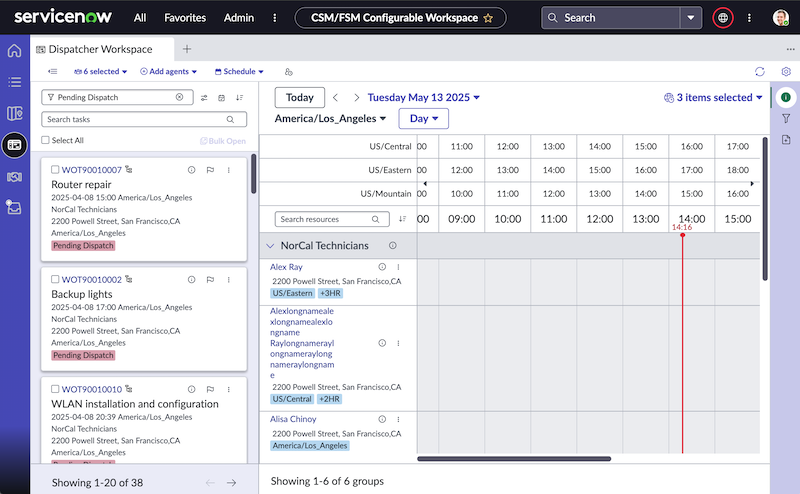Viewport: 800px width, 494px height.
Task: Open the filter icon in right sidebar
Action: click(786, 118)
